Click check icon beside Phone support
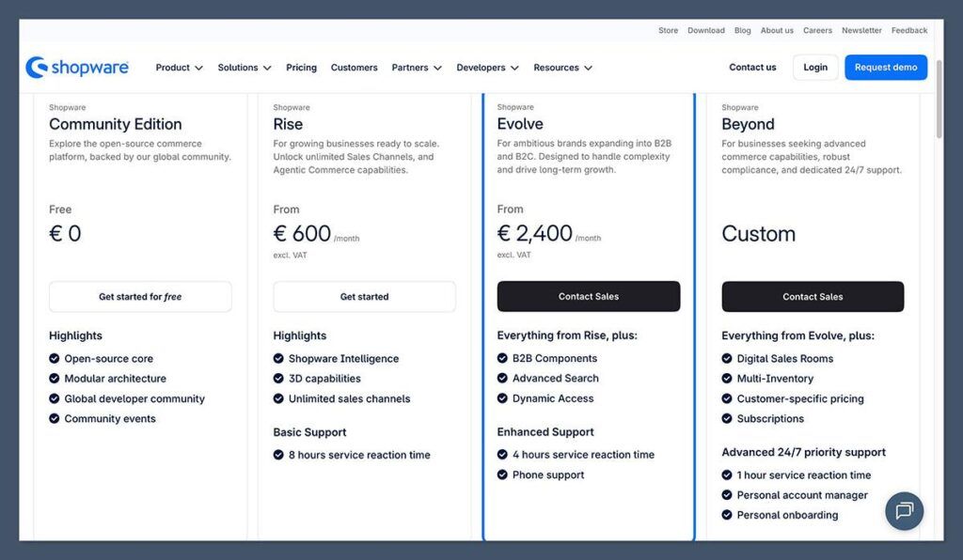This screenshot has width=963, height=560. (x=502, y=474)
